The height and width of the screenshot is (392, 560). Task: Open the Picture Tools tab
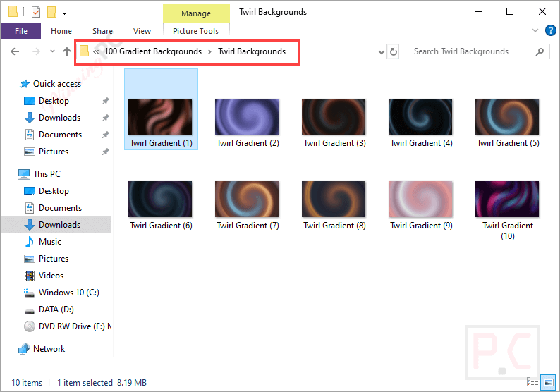click(x=195, y=31)
